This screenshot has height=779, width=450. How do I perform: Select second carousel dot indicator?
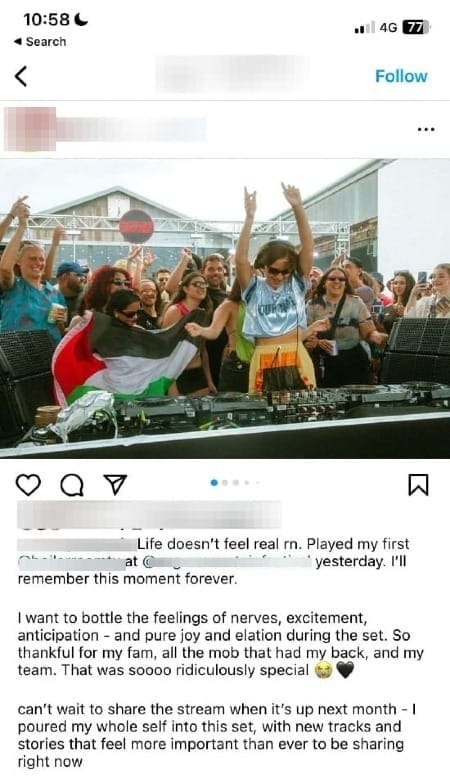[x=225, y=482]
